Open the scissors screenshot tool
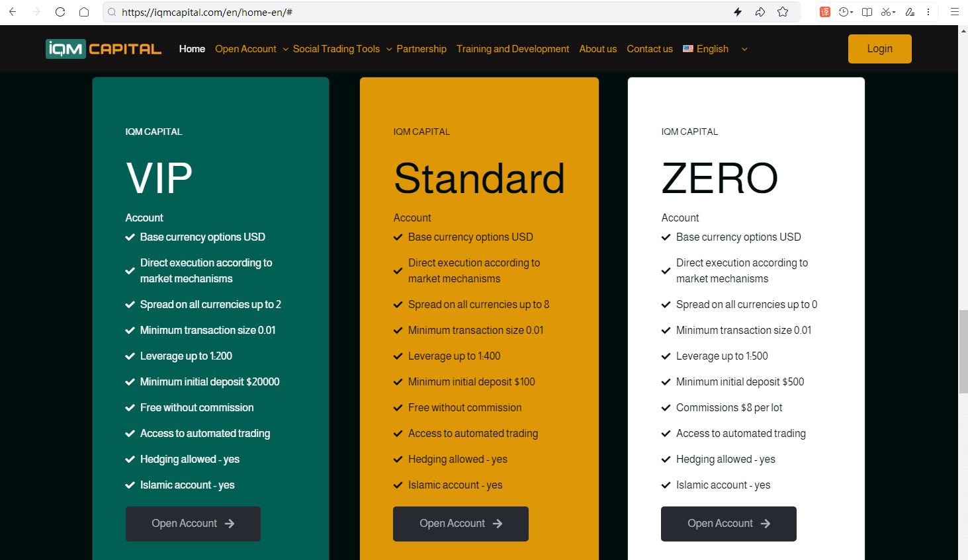The height and width of the screenshot is (560, 968). pyautogui.click(x=886, y=12)
